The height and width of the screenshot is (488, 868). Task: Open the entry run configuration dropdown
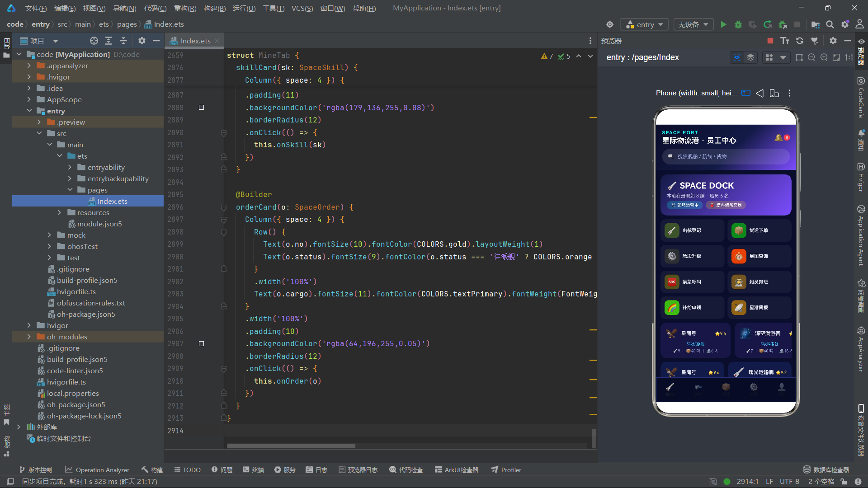point(645,24)
